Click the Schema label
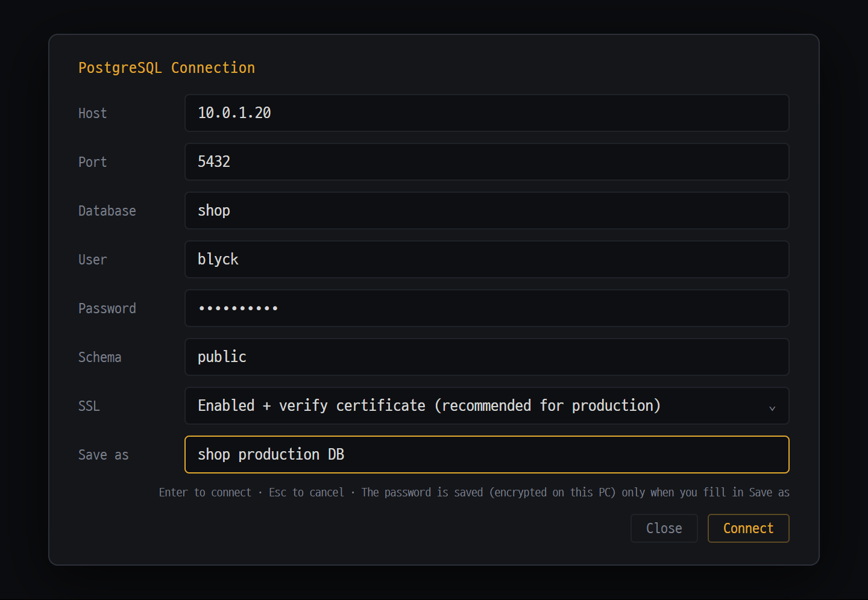The height and width of the screenshot is (600, 868). (99, 357)
